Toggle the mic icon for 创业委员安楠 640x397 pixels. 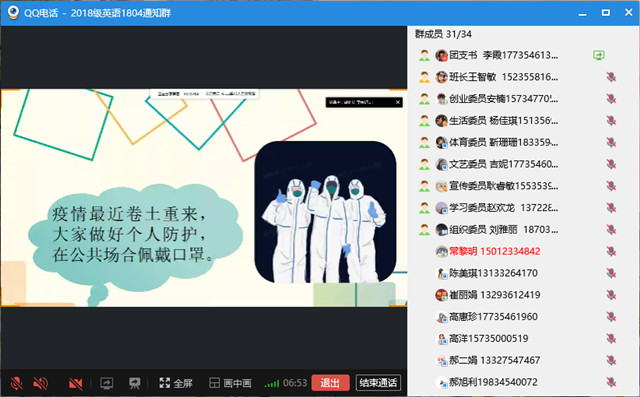tap(611, 99)
